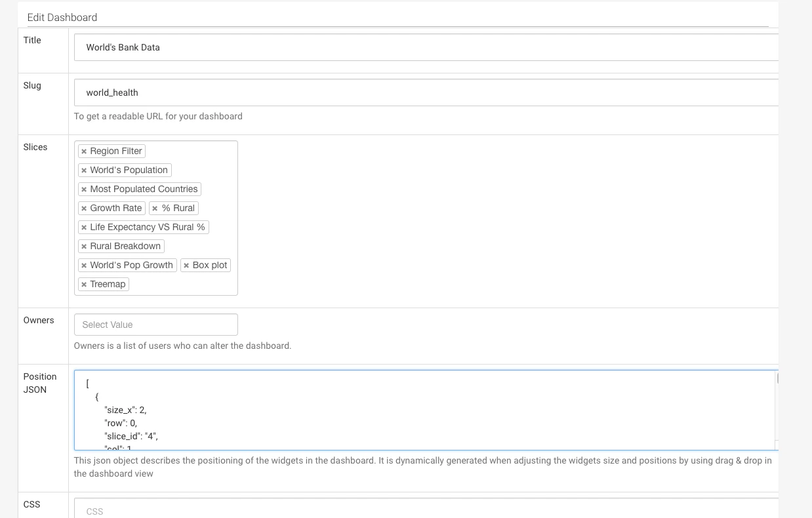Viewport: 812px width, 518px height.
Task: Remove the Treemap slice tag
Action: click(x=84, y=285)
